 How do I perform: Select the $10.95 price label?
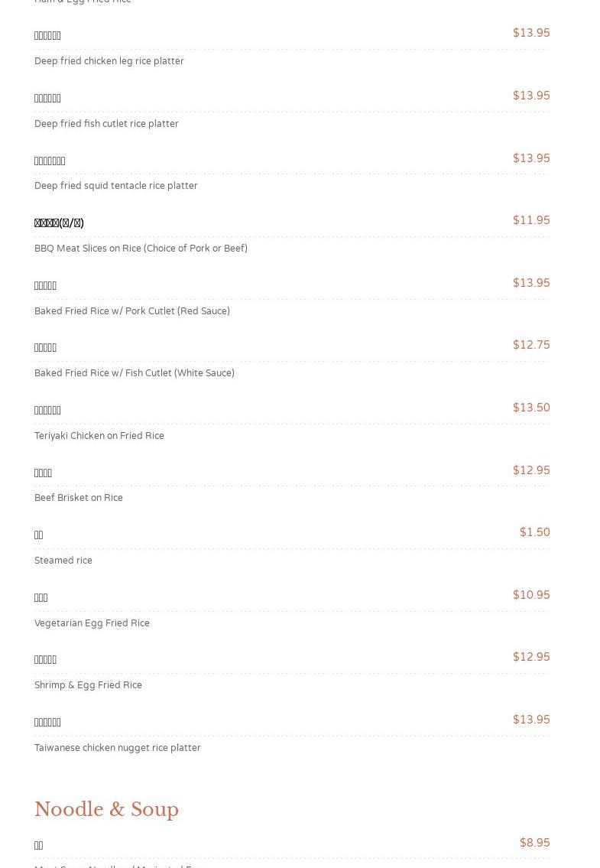click(530, 595)
